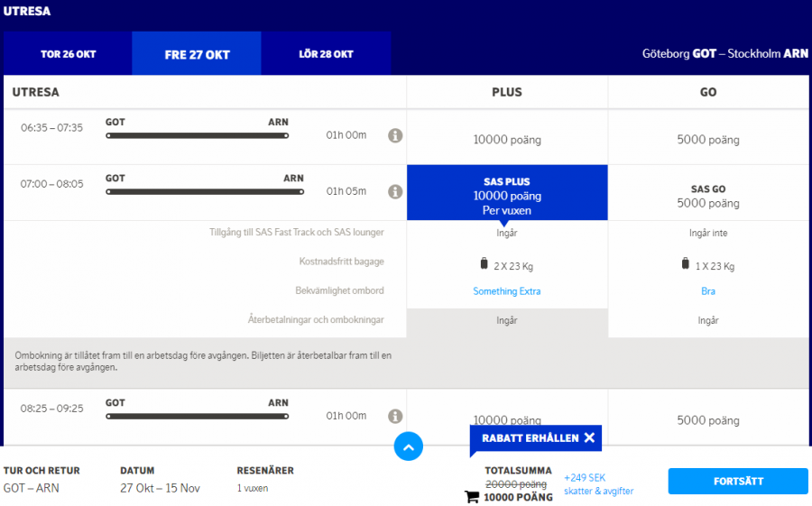This screenshot has height=506, width=812.
Task: Click the round blue up-arrow button
Action: coord(408,446)
